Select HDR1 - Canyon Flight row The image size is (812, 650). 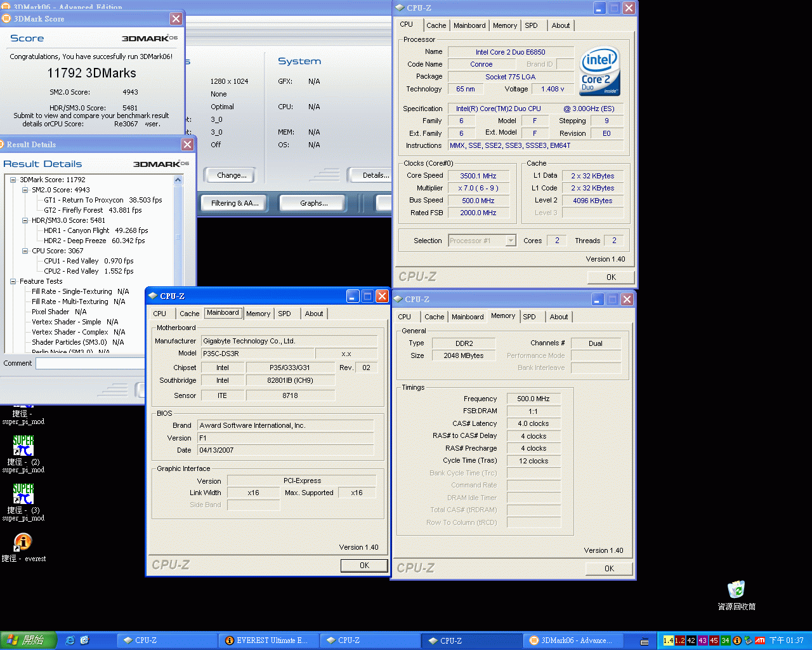(x=96, y=230)
